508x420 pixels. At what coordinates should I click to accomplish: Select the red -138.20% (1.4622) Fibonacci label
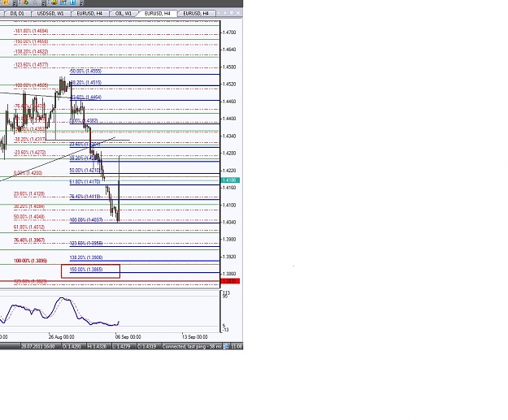(x=31, y=52)
